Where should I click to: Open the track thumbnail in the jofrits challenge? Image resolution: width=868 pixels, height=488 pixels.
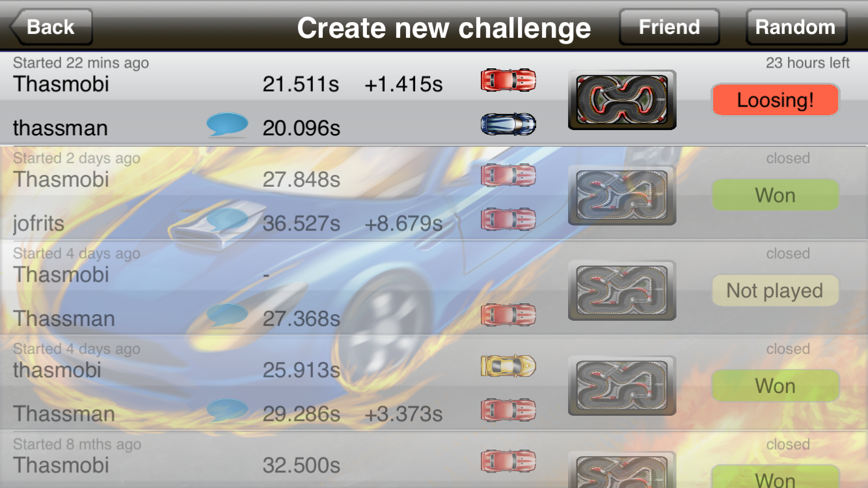(622, 195)
